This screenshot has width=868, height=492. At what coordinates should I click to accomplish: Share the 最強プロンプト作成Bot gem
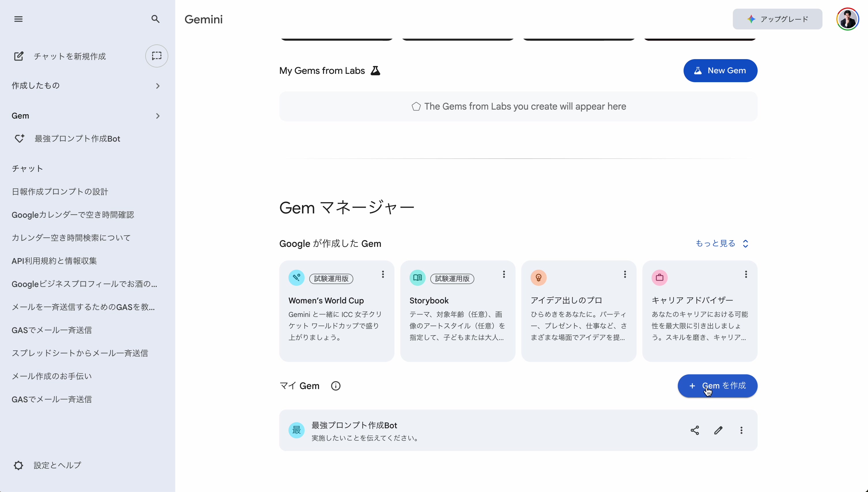[x=695, y=431]
